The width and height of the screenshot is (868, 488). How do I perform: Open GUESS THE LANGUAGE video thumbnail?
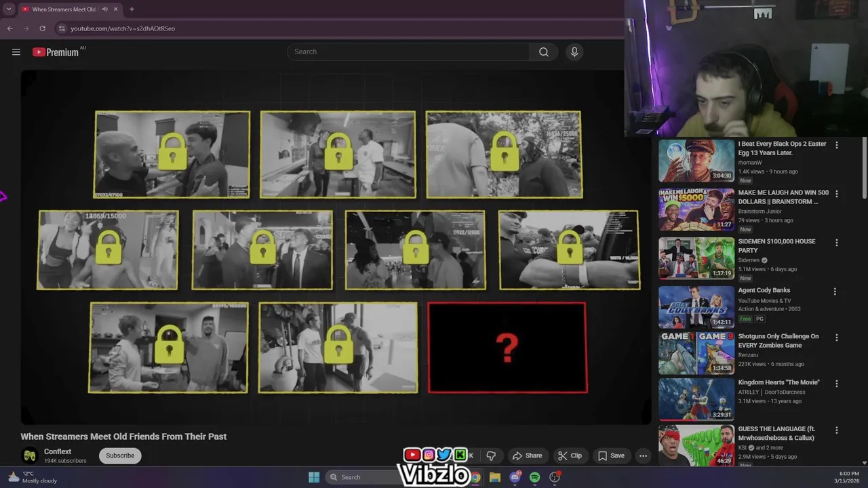point(696,445)
